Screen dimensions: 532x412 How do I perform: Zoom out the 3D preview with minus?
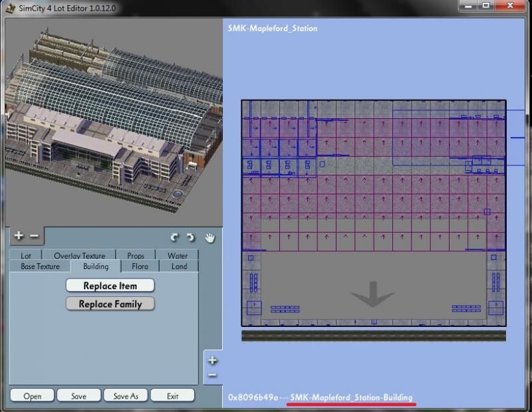click(35, 236)
